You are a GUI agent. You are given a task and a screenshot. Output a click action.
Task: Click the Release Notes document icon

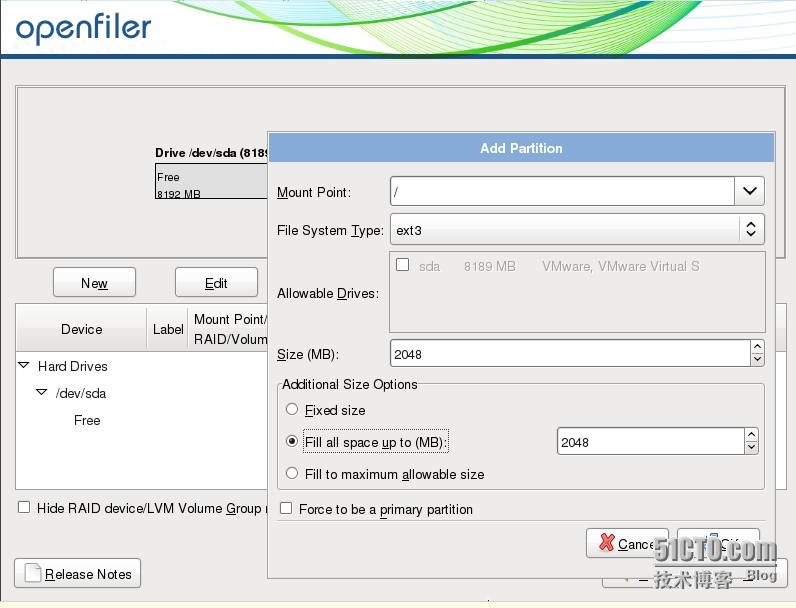pos(33,574)
